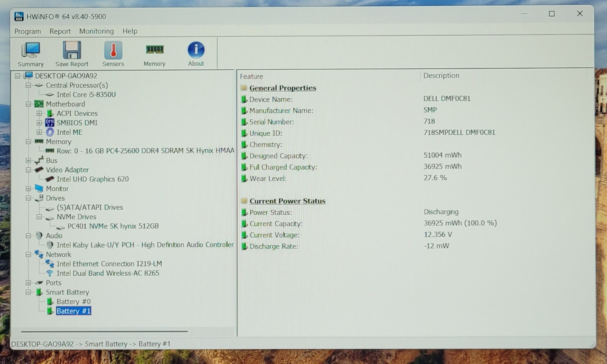Collapse the NVMe Drives node

pos(39,217)
